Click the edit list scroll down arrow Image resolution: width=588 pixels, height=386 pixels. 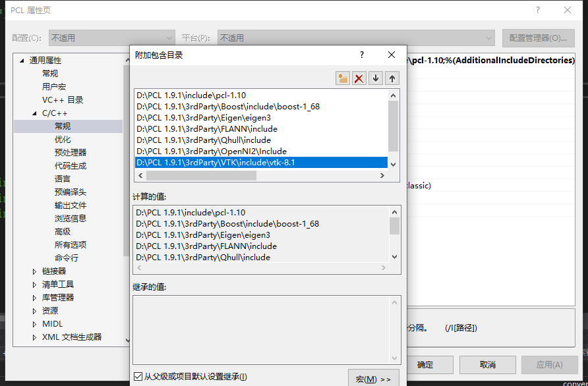pos(393,164)
